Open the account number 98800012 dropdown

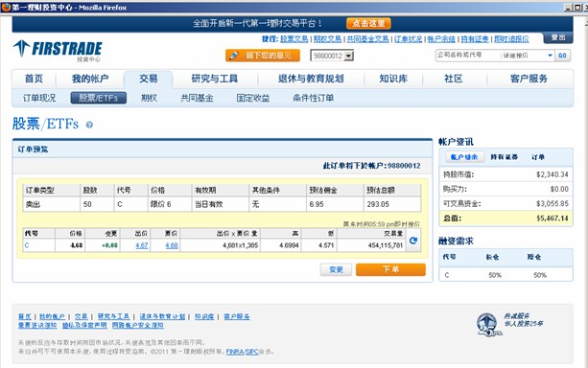[x=332, y=56]
